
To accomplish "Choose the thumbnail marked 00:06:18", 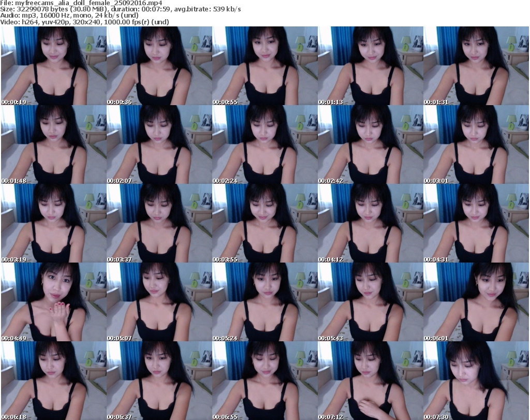I will [x=54, y=381].
